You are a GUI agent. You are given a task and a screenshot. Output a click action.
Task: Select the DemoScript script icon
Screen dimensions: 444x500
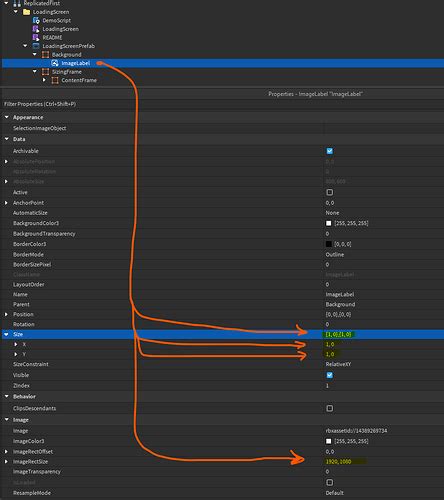click(x=36, y=20)
